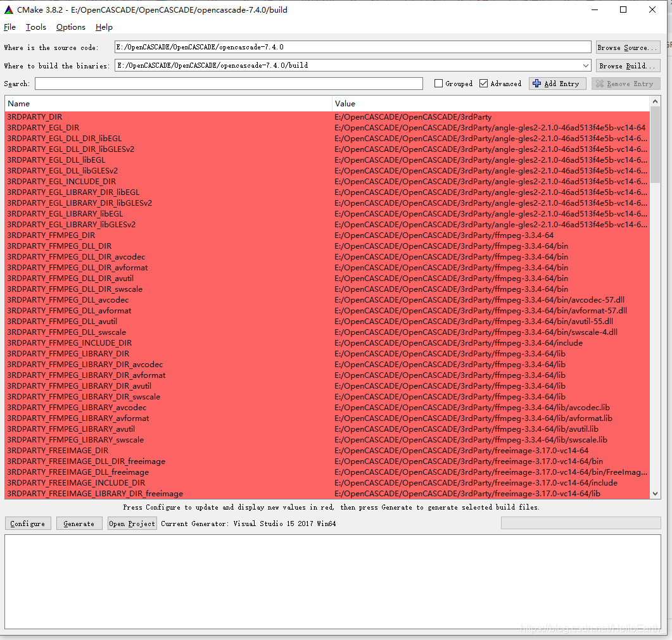Select 3RDPARTY_FREEIMAGE_DLL_freeimage entry
The height and width of the screenshot is (640, 672).
(x=78, y=472)
